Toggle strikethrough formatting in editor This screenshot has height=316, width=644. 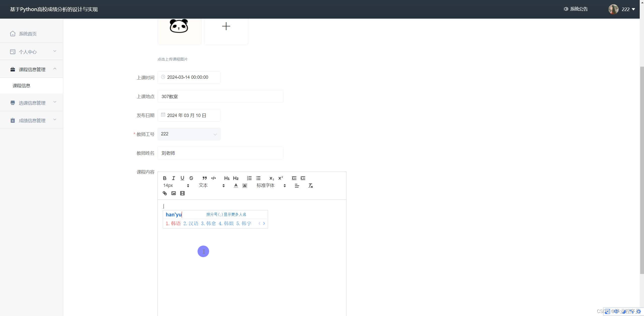(x=191, y=178)
